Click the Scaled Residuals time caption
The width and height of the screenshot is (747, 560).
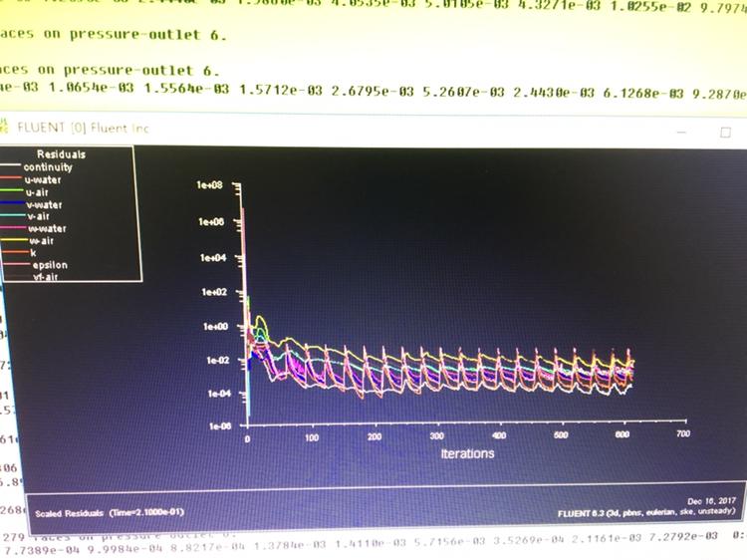(x=110, y=513)
